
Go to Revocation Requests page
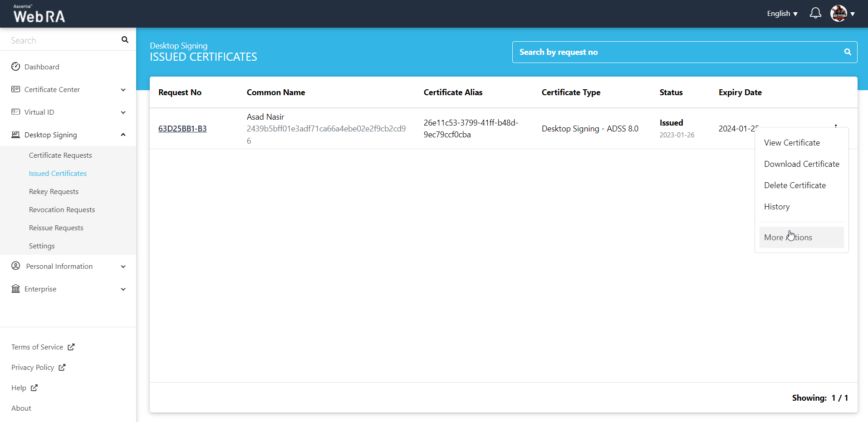point(62,209)
